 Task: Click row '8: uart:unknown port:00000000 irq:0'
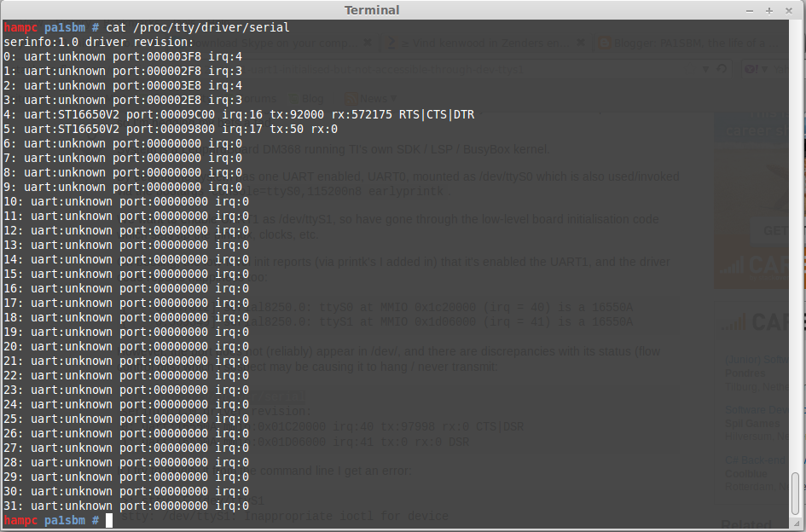pos(123,173)
